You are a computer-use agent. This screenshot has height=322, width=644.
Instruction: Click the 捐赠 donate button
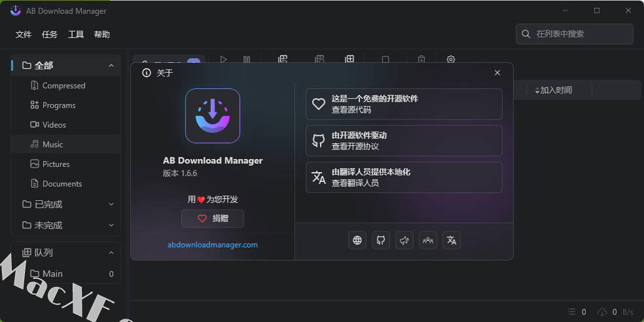(212, 219)
